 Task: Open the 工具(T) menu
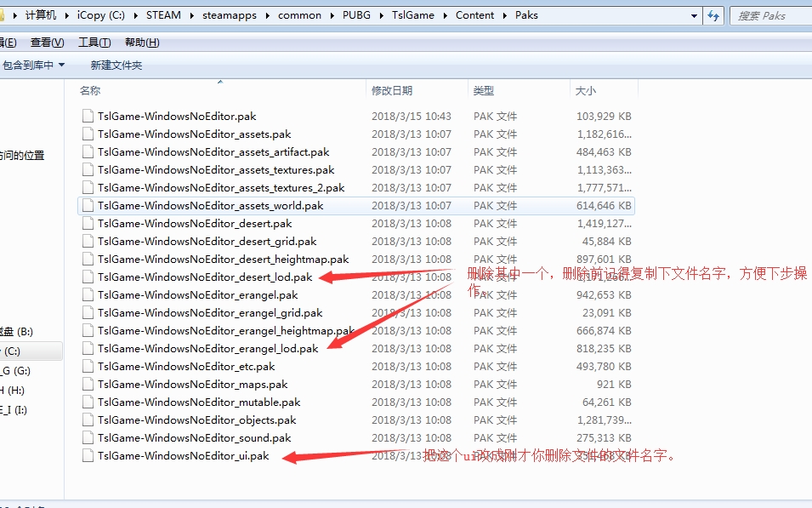tap(94, 43)
